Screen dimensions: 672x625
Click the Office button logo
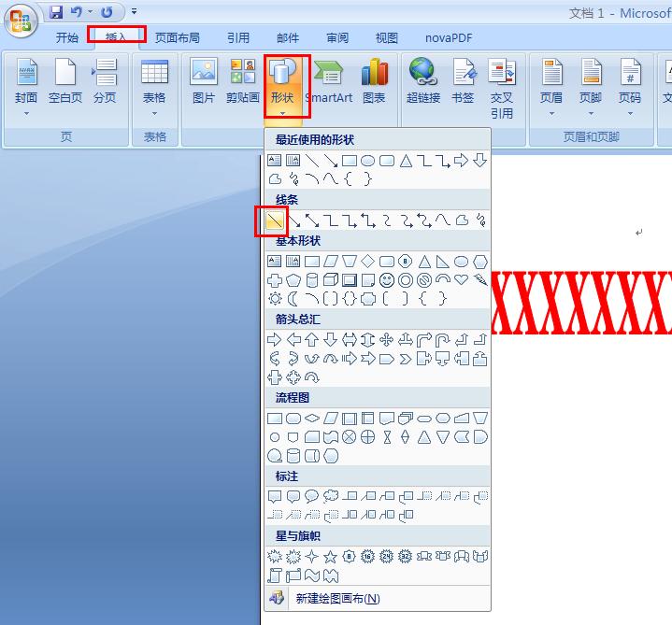coord(21,21)
